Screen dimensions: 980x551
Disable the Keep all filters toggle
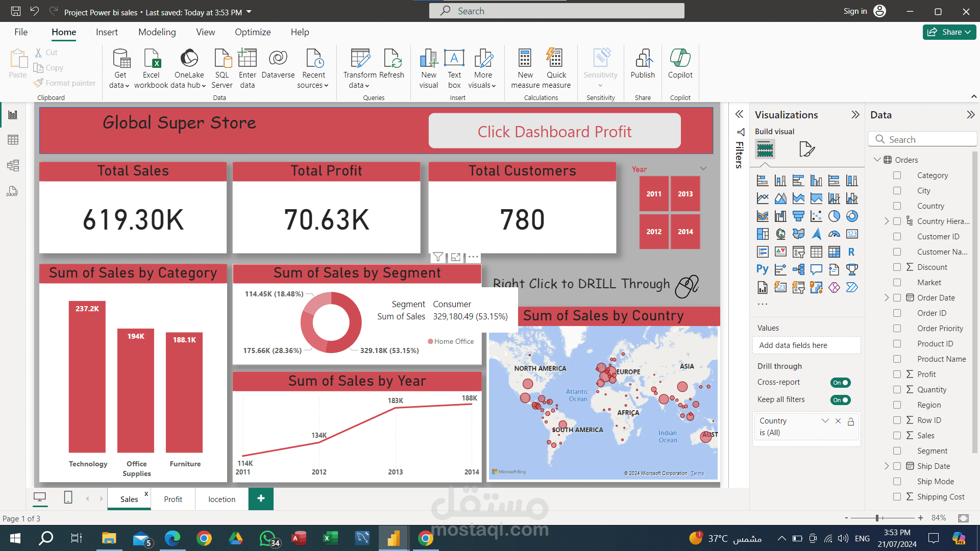[x=840, y=400]
